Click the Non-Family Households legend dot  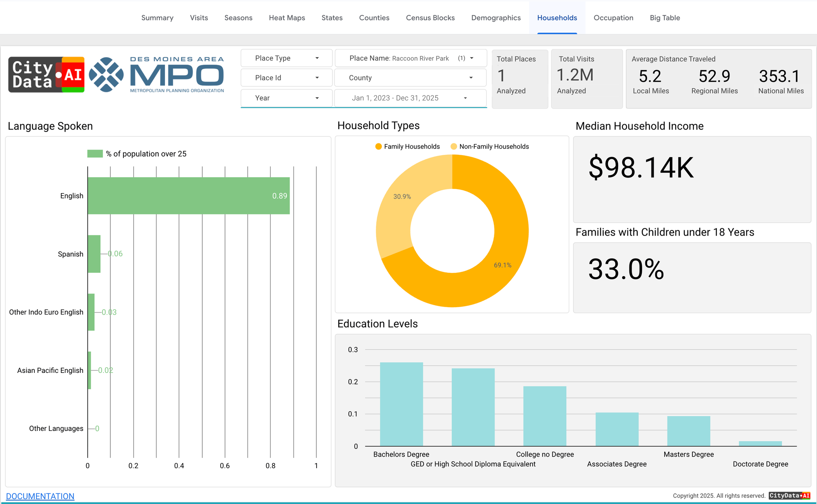click(x=453, y=147)
